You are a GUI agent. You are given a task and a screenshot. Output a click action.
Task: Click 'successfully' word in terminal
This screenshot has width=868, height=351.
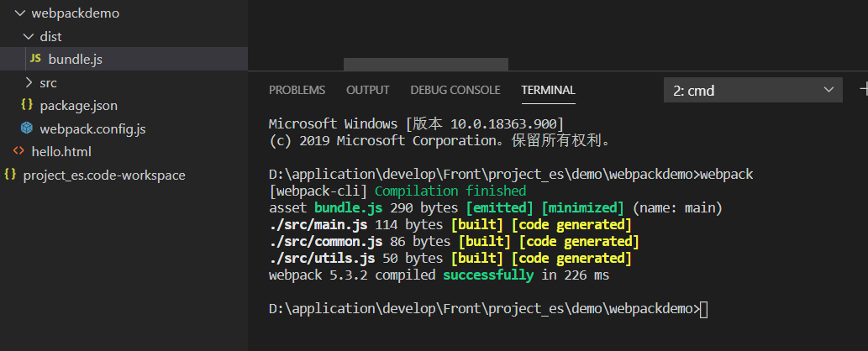488,275
